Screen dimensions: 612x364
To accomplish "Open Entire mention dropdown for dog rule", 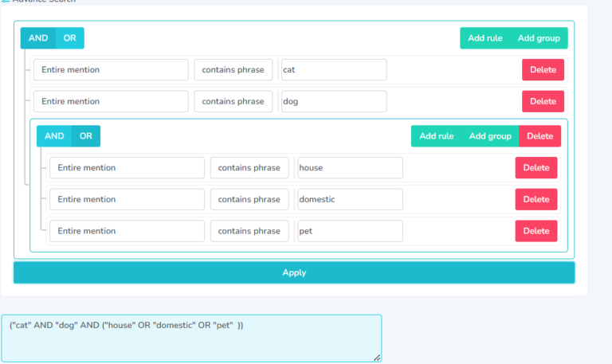I will click(x=111, y=101).
